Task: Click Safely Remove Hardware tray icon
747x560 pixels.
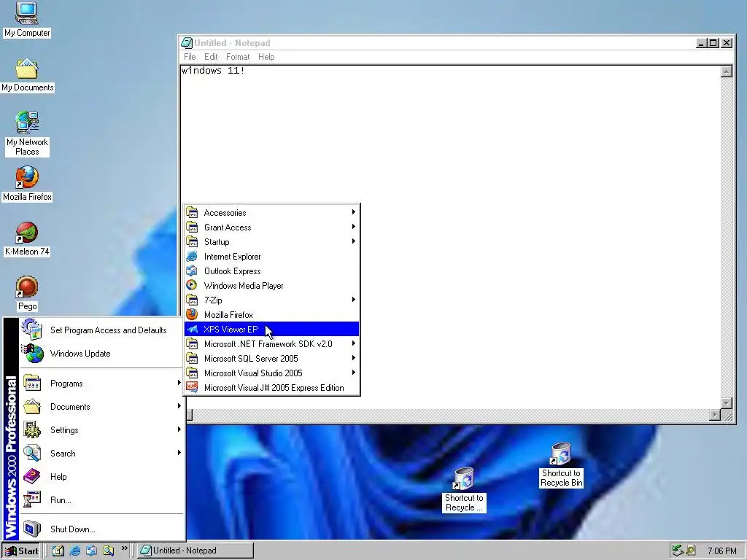Action: 678,551
